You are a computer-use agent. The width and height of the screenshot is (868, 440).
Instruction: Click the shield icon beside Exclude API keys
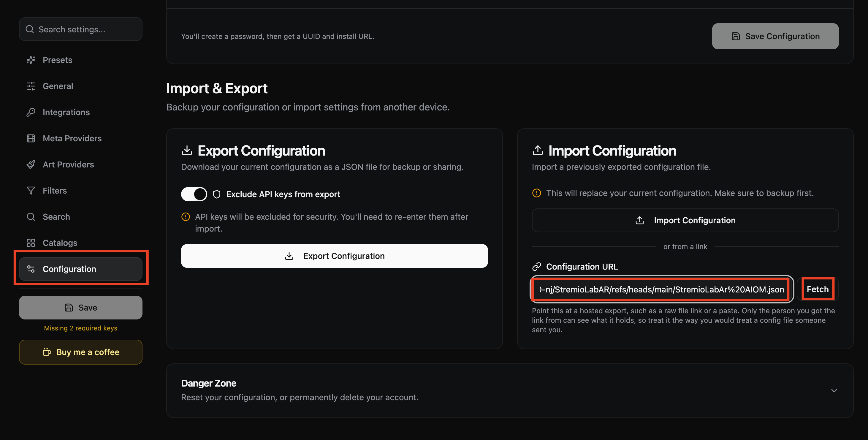pos(217,194)
